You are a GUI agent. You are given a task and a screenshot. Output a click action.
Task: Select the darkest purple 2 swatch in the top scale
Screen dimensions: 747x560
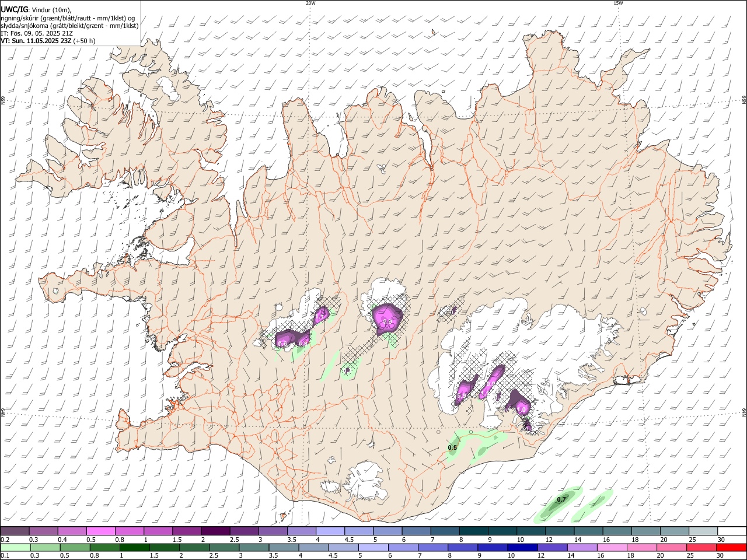click(x=215, y=531)
